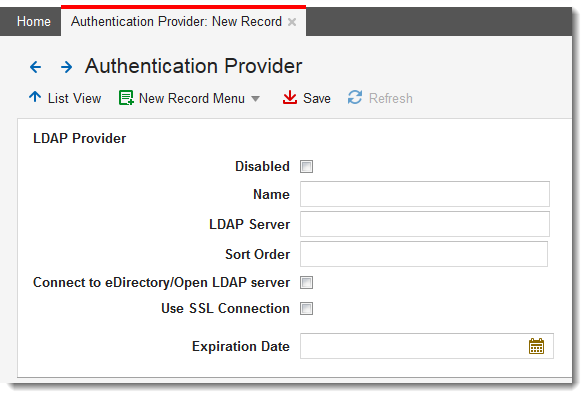Viewport: 587px width, 398px height.
Task: Focus the LDAP Server input field
Action: [x=425, y=224]
